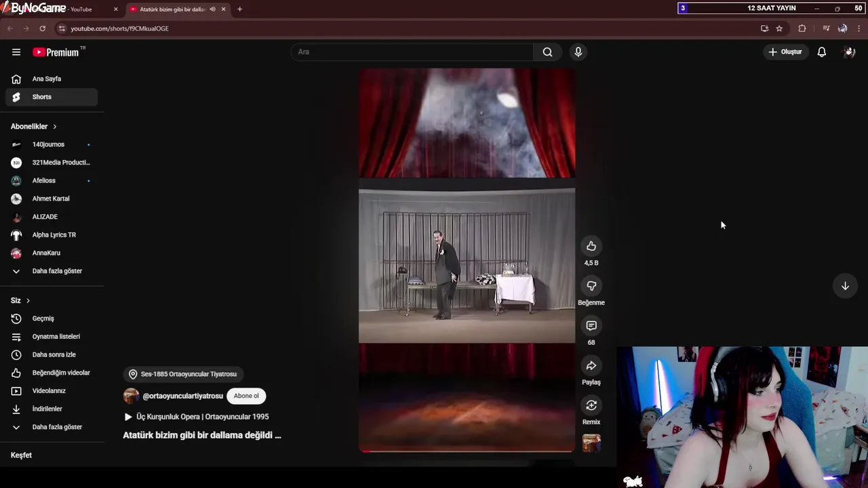Screen dimensions: 868x488
Task: Share this Short via Paylaş icon
Action: click(x=591, y=366)
